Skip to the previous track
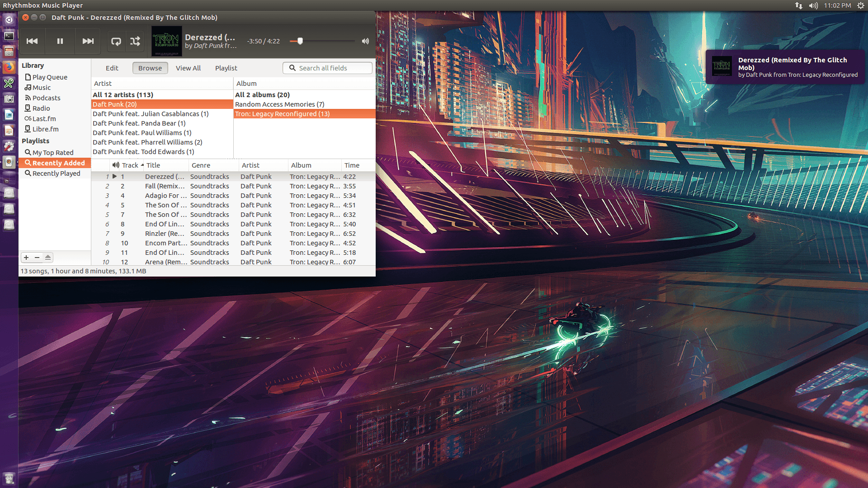This screenshot has height=488, width=868. [32, 41]
